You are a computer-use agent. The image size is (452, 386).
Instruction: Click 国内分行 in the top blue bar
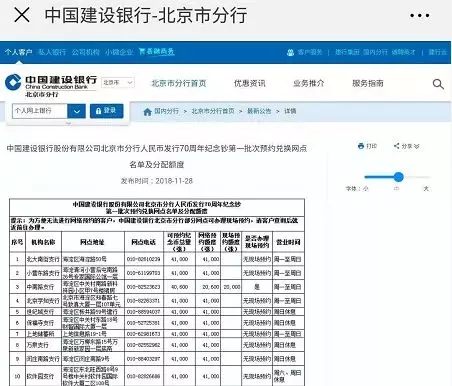pyautogui.click(x=375, y=52)
